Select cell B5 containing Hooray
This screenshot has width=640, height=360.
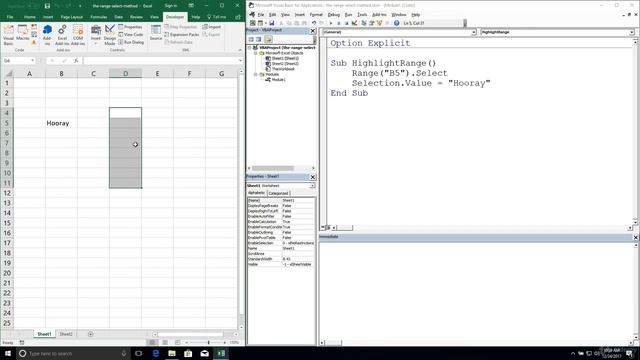[61, 123]
